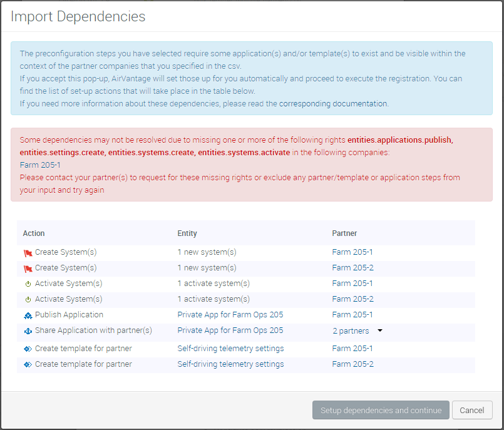
Task: Click the flag icon in the Farm 205-2 Create System(s) row
Action: (x=28, y=269)
